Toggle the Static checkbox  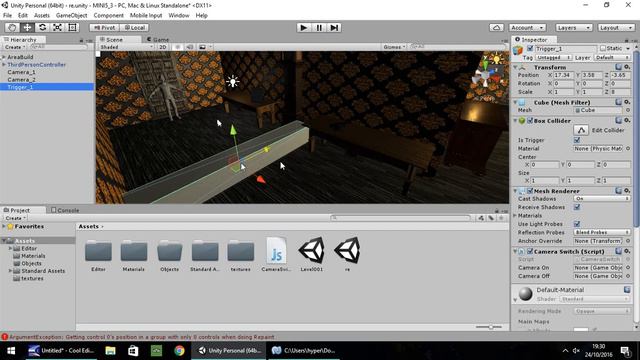coord(603,48)
